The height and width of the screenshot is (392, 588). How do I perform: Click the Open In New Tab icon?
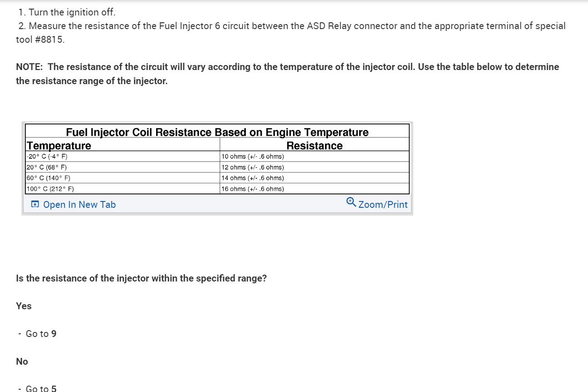click(x=35, y=205)
